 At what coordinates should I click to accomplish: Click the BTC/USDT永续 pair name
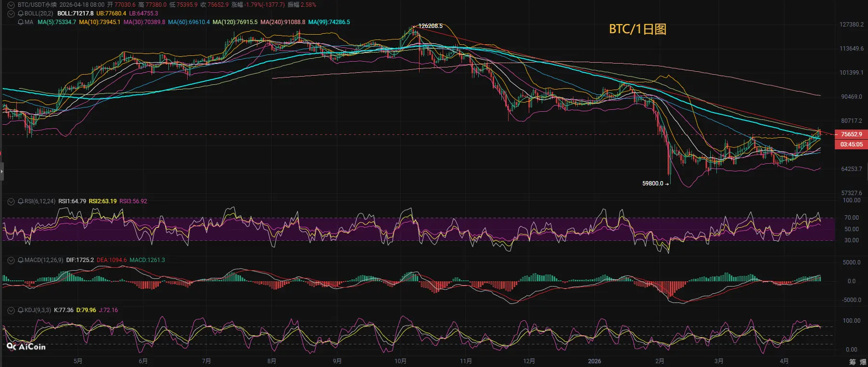tap(37, 5)
